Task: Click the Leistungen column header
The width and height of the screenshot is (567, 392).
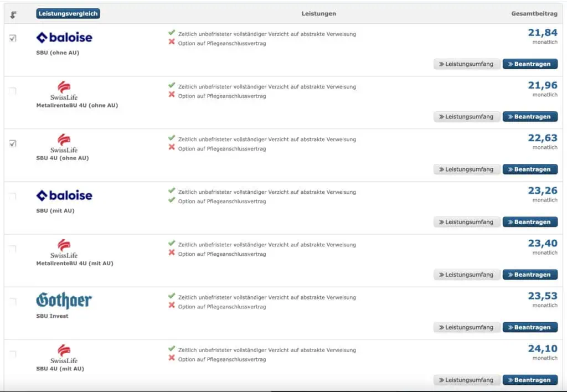Action: pyautogui.click(x=318, y=14)
